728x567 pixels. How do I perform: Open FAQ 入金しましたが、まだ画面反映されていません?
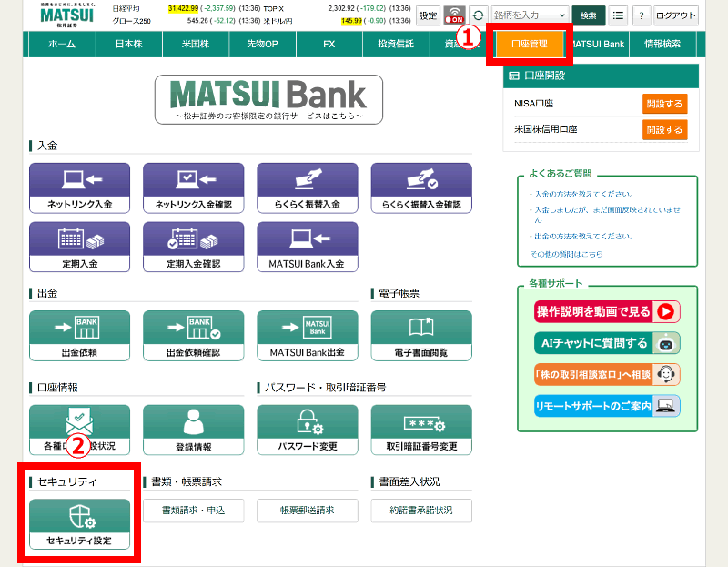pyautogui.click(x=607, y=215)
